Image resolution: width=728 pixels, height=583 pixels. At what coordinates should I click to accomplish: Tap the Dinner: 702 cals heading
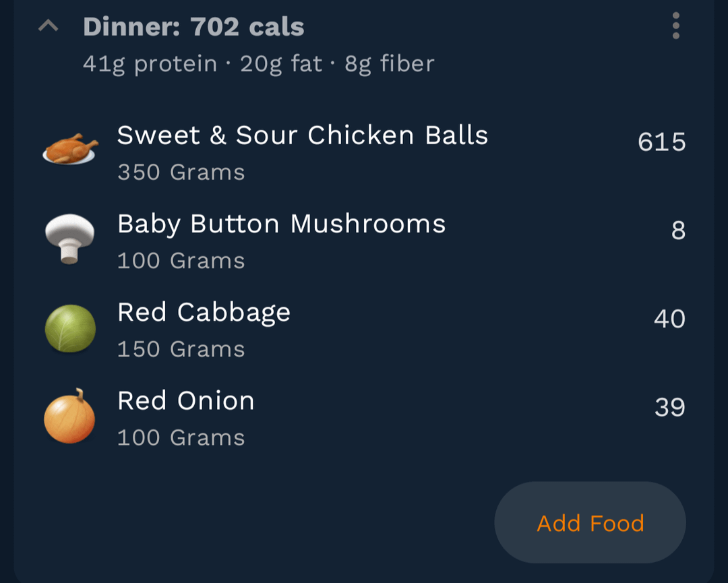[x=193, y=27]
